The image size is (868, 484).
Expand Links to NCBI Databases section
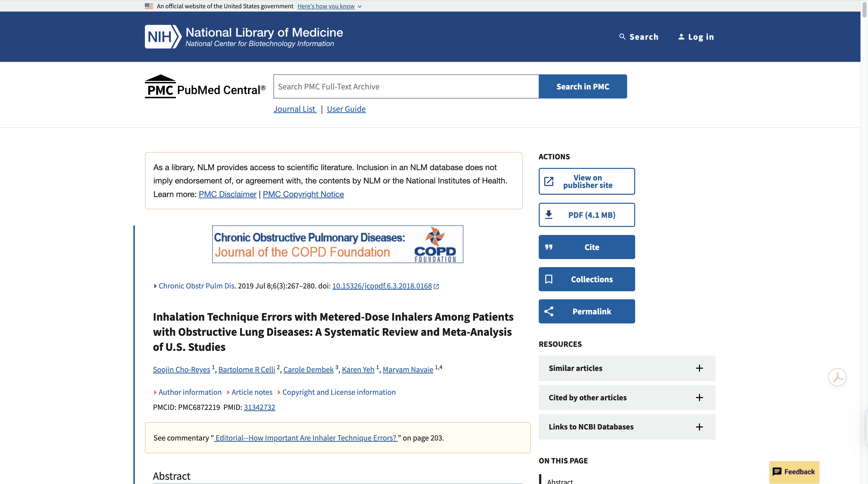pyautogui.click(x=699, y=427)
